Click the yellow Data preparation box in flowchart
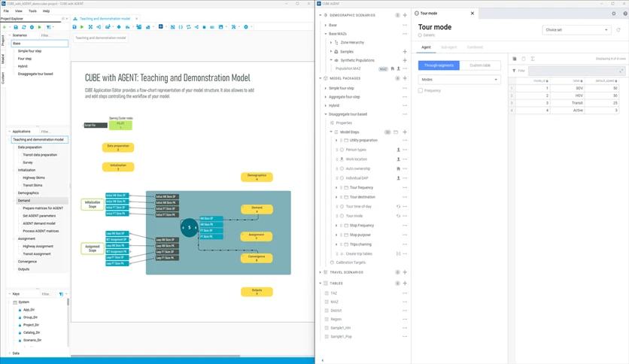The height and width of the screenshot is (364, 629). click(118, 147)
